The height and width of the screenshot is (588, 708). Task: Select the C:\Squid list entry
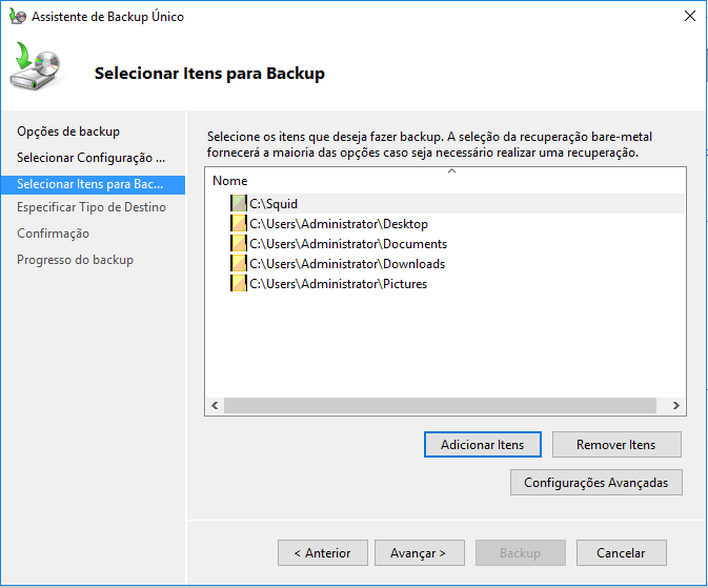(x=273, y=204)
